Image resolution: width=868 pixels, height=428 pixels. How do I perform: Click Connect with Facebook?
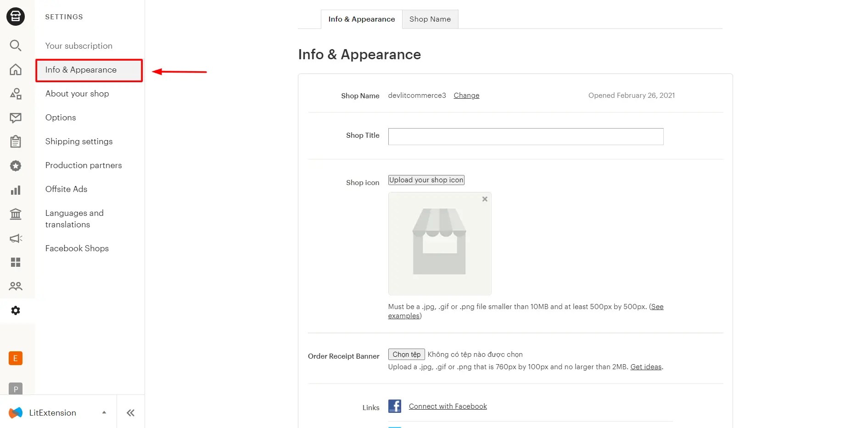[447, 406]
